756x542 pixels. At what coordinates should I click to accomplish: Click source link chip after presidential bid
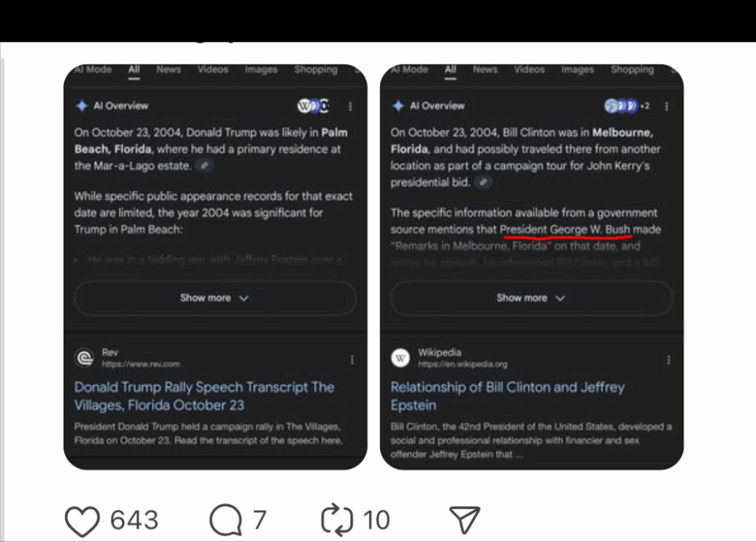click(x=482, y=182)
